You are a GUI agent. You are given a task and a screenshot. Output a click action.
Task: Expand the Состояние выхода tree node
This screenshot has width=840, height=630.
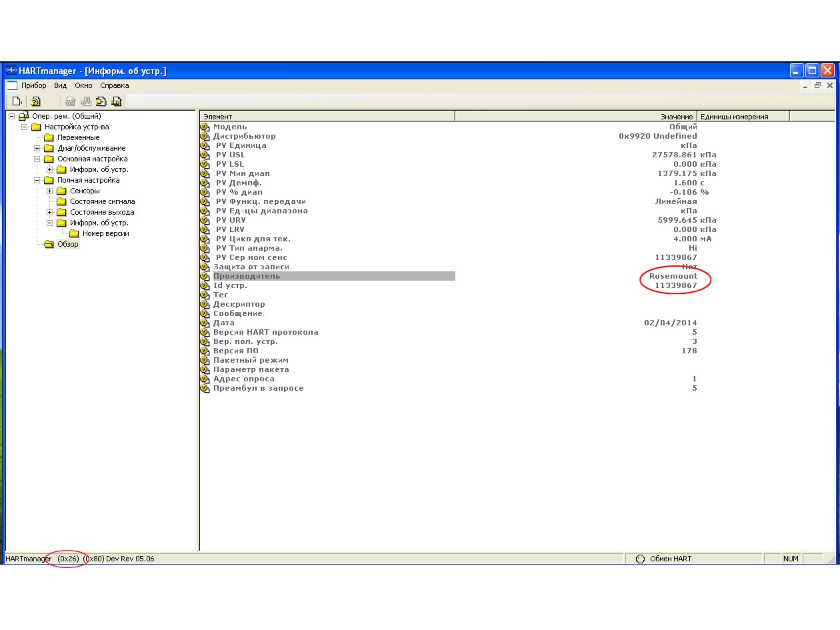point(50,212)
